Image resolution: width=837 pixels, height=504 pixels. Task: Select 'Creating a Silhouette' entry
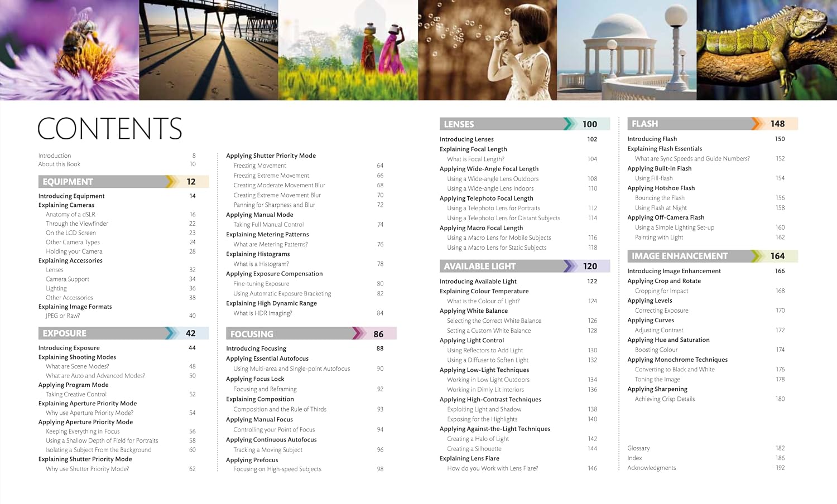point(474,449)
